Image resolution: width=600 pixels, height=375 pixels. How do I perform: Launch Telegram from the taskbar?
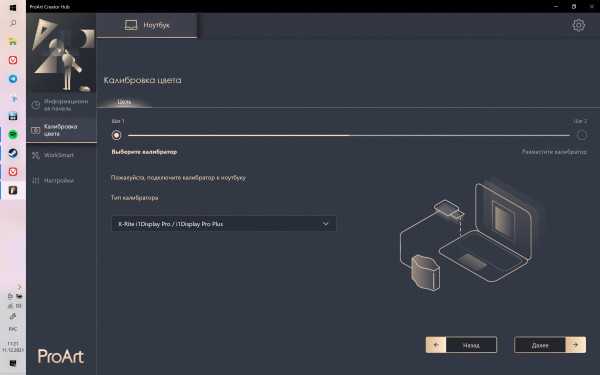(x=13, y=79)
